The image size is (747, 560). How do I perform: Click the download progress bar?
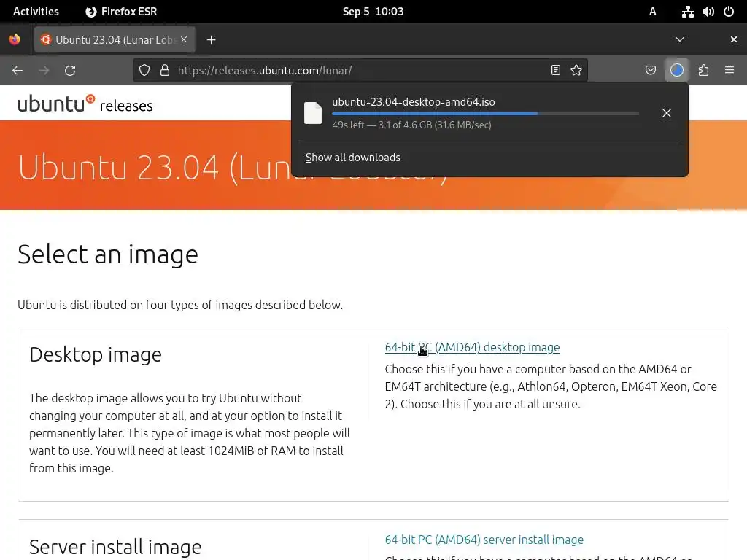click(485, 114)
